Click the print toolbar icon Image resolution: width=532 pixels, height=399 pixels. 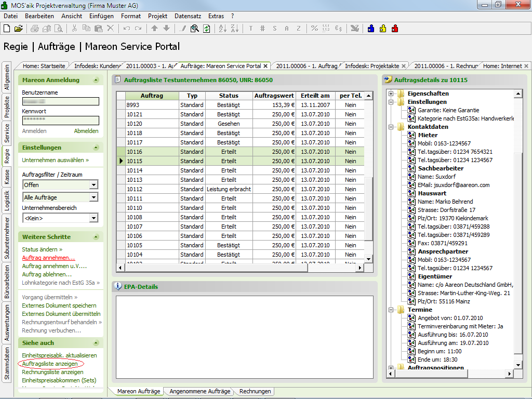pos(35,29)
